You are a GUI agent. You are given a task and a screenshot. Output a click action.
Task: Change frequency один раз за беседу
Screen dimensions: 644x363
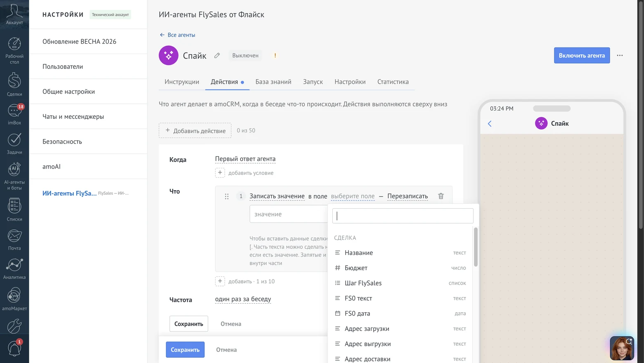[243, 299]
